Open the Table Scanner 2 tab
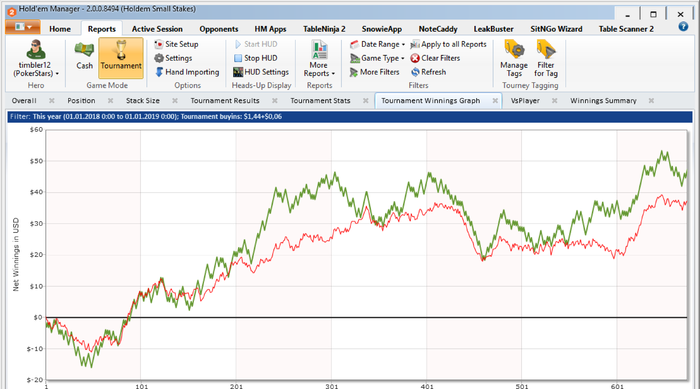 (x=626, y=29)
